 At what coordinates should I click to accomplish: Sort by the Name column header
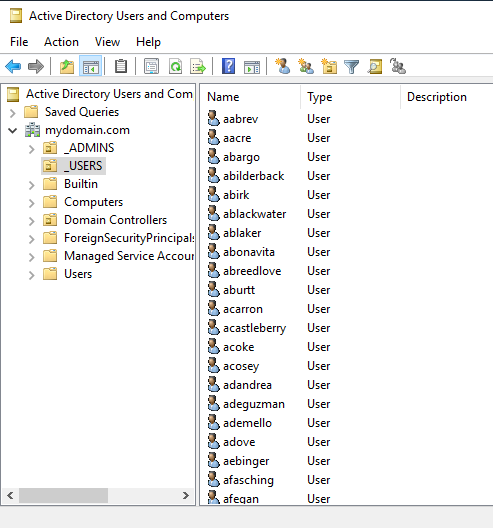point(250,97)
